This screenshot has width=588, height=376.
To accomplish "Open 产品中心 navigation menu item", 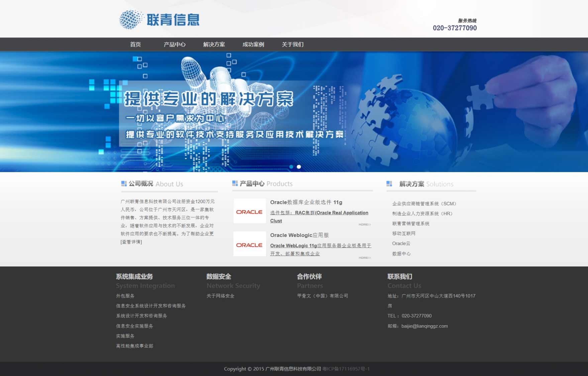I will pyautogui.click(x=175, y=44).
